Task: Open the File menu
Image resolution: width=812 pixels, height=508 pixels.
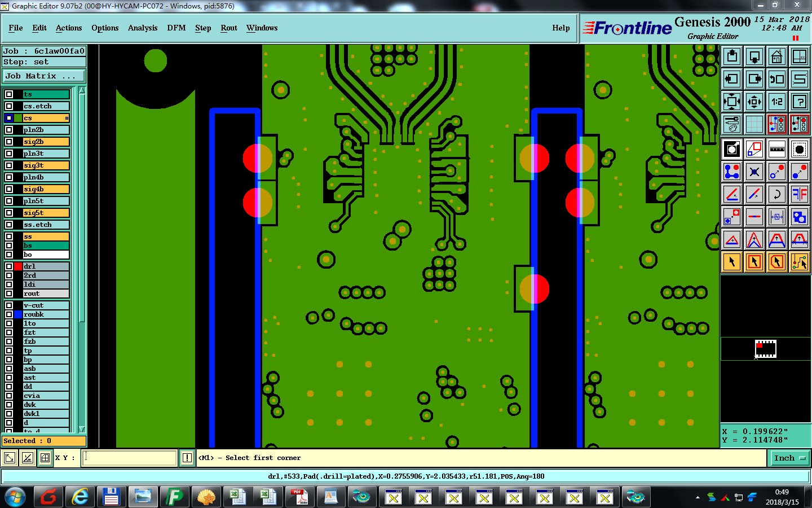Action: 16,28
